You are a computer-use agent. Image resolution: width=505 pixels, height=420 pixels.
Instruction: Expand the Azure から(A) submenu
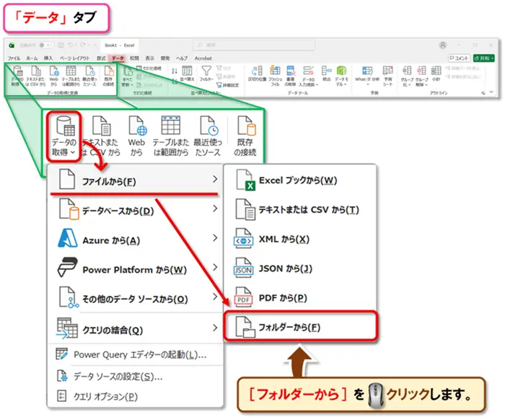136,240
